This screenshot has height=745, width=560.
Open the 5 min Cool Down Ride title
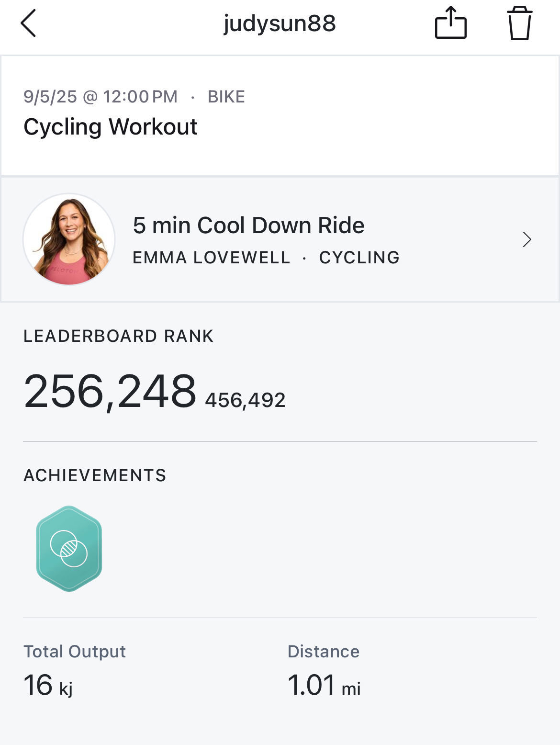(x=248, y=226)
